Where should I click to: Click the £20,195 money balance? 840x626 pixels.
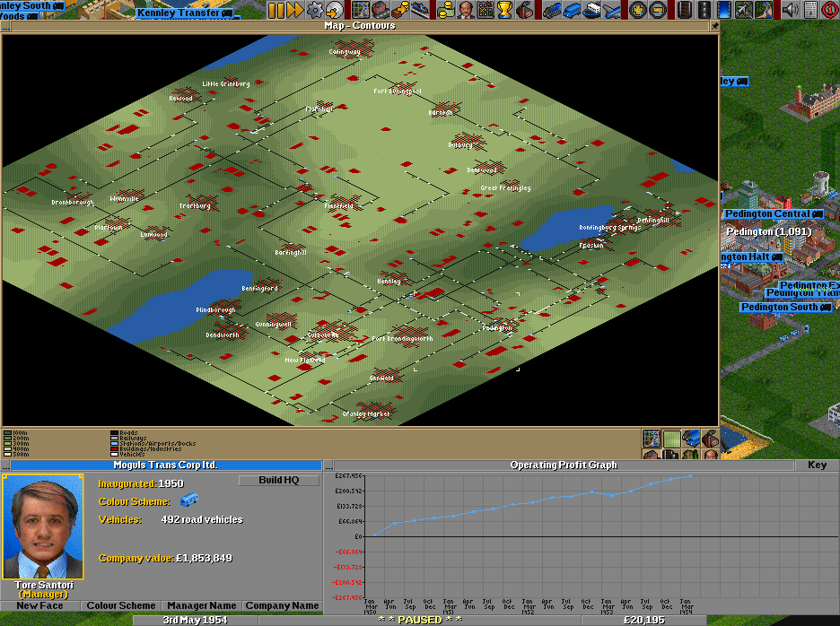coord(644,620)
